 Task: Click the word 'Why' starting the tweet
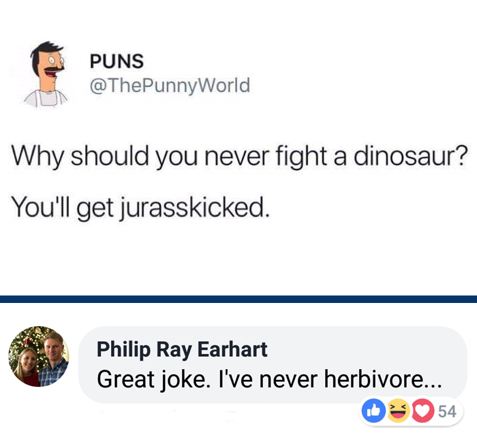37,156
